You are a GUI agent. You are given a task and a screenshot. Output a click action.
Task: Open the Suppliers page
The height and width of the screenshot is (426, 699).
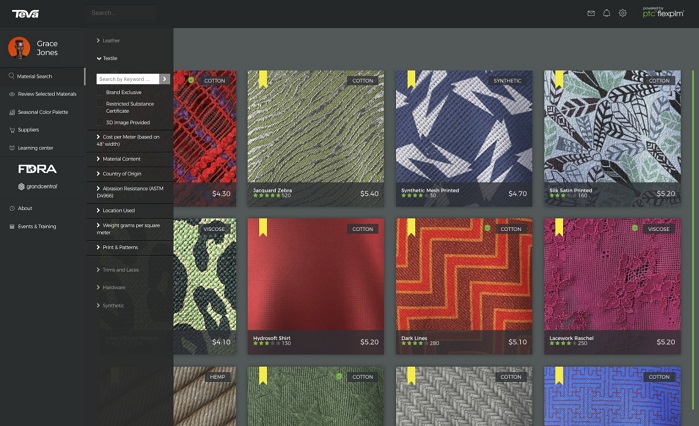pyautogui.click(x=28, y=130)
